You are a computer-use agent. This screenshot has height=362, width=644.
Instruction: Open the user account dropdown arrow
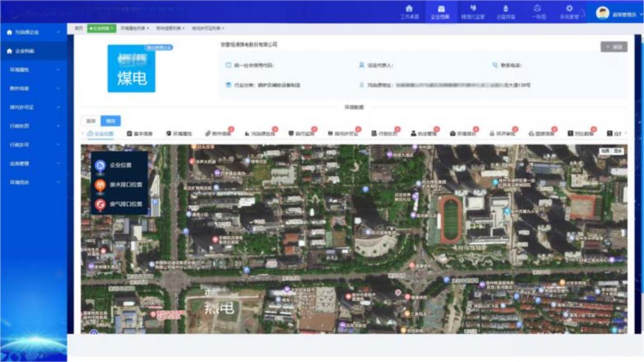click(x=640, y=14)
